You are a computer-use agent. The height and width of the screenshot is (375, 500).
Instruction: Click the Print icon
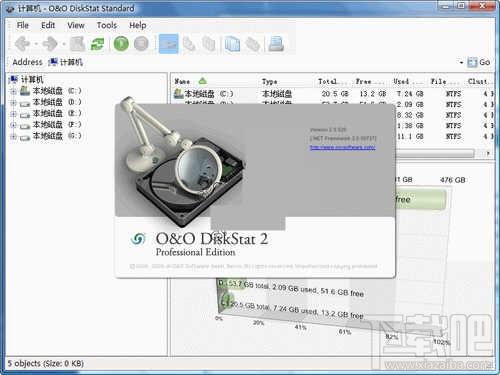click(x=276, y=44)
